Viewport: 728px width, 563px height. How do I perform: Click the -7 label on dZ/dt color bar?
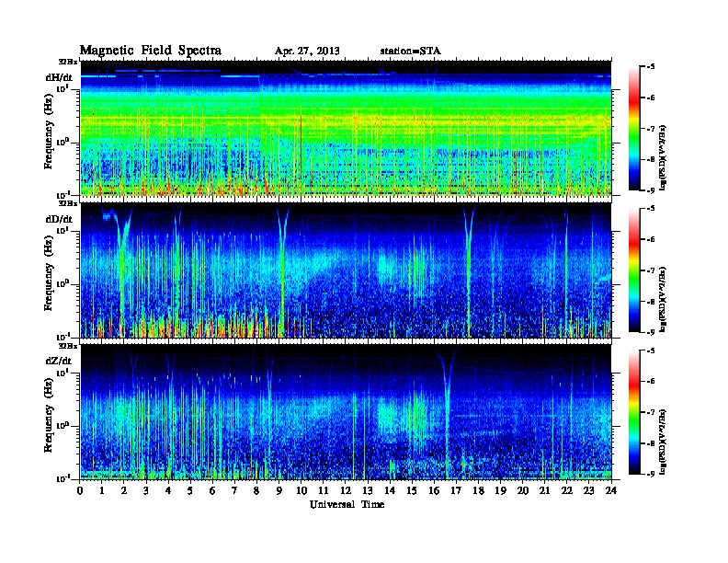point(651,412)
